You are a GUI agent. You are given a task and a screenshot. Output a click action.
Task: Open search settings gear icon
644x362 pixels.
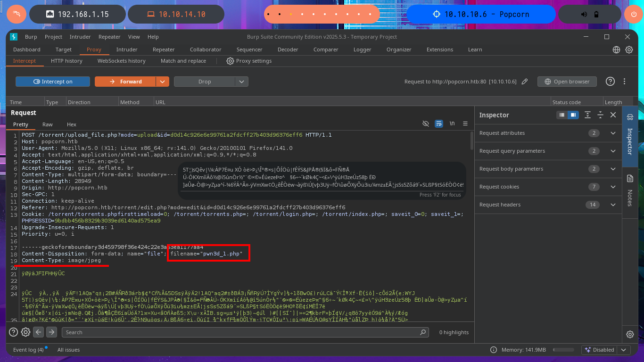25,332
